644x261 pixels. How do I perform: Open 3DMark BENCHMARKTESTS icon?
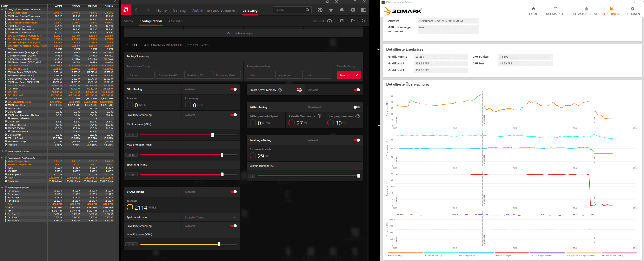coord(555,9)
